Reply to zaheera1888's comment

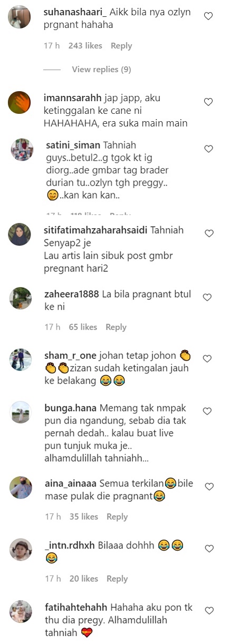point(116,327)
